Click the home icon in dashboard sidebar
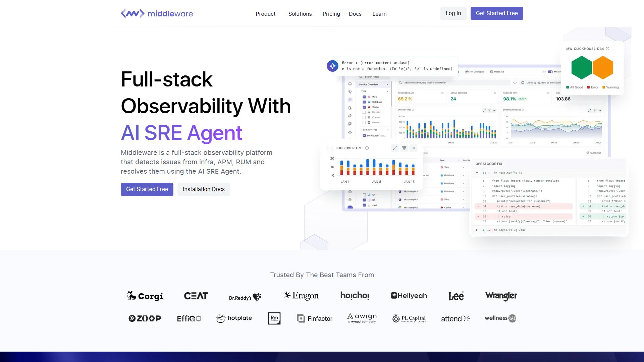The image size is (644, 362). pos(350,84)
